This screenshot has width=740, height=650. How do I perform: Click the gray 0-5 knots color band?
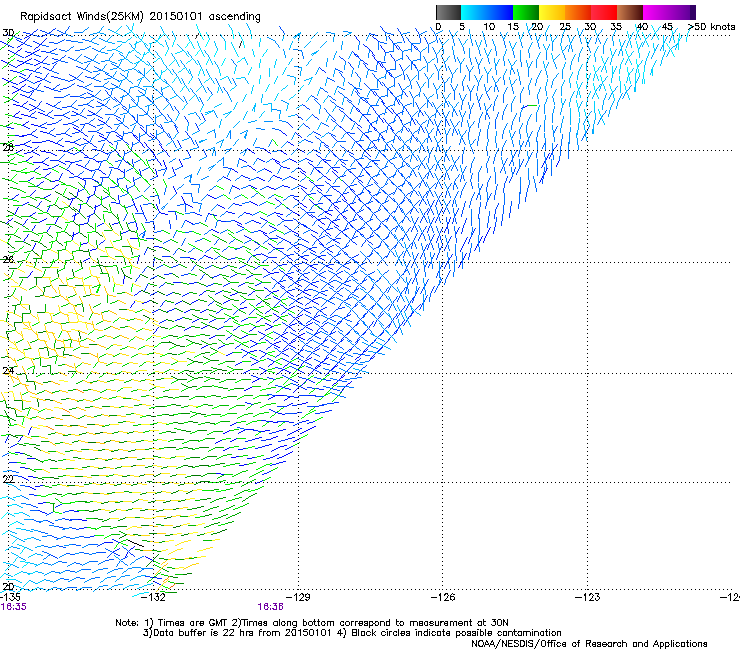click(x=448, y=12)
